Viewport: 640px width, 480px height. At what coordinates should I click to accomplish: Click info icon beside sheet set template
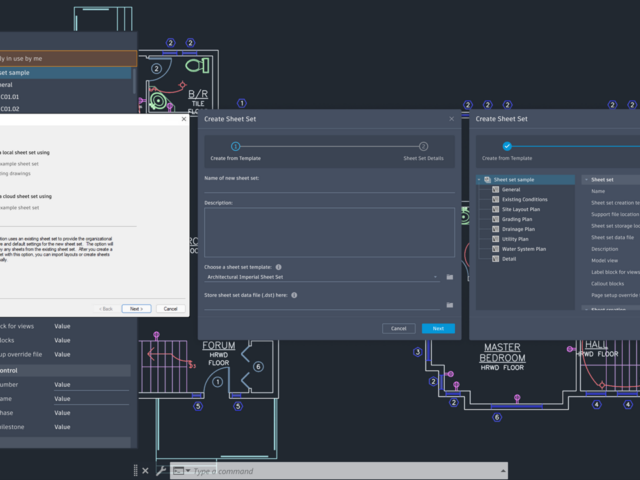[x=278, y=267]
